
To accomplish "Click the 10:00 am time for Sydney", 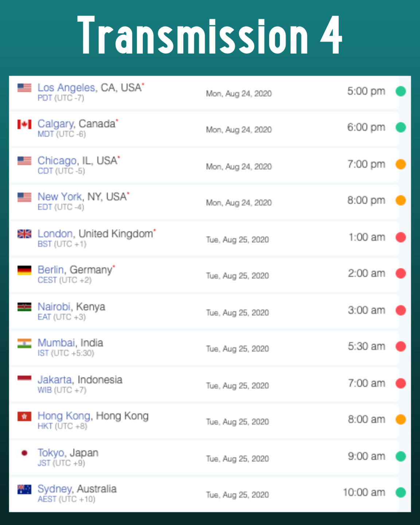I will pos(364,492).
